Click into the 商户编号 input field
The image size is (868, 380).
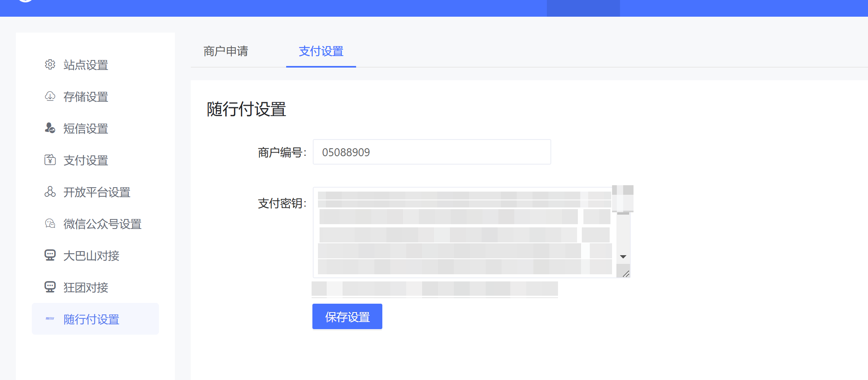[x=432, y=152]
